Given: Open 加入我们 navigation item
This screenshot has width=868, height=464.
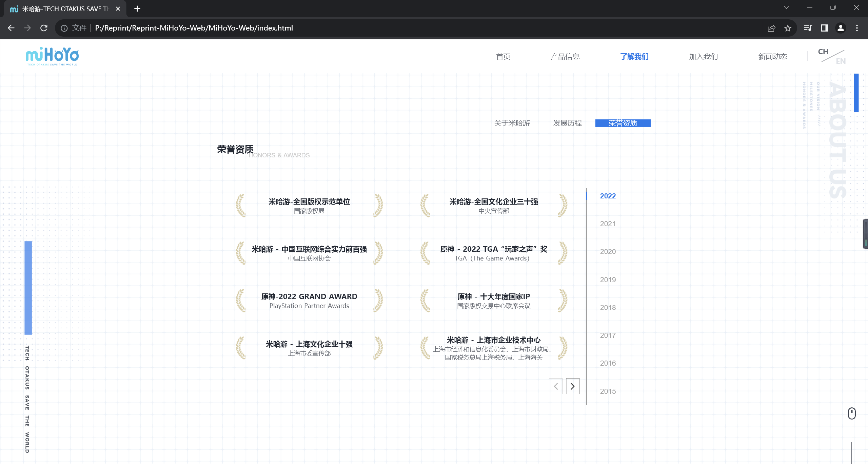Looking at the screenshot, I should tap(704, 57).
